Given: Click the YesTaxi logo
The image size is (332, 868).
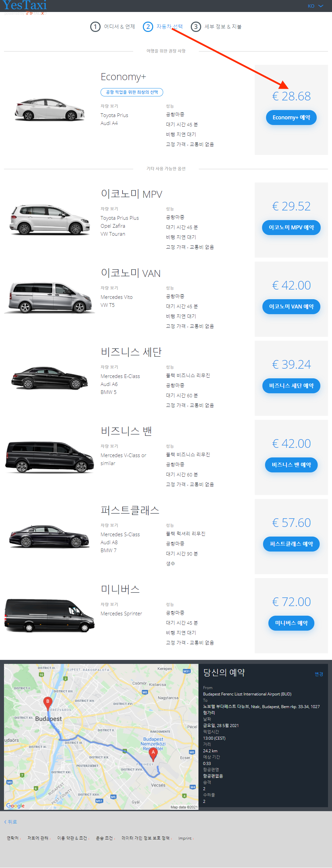Looking at the screenshot, I should click(x=25, y=5).
